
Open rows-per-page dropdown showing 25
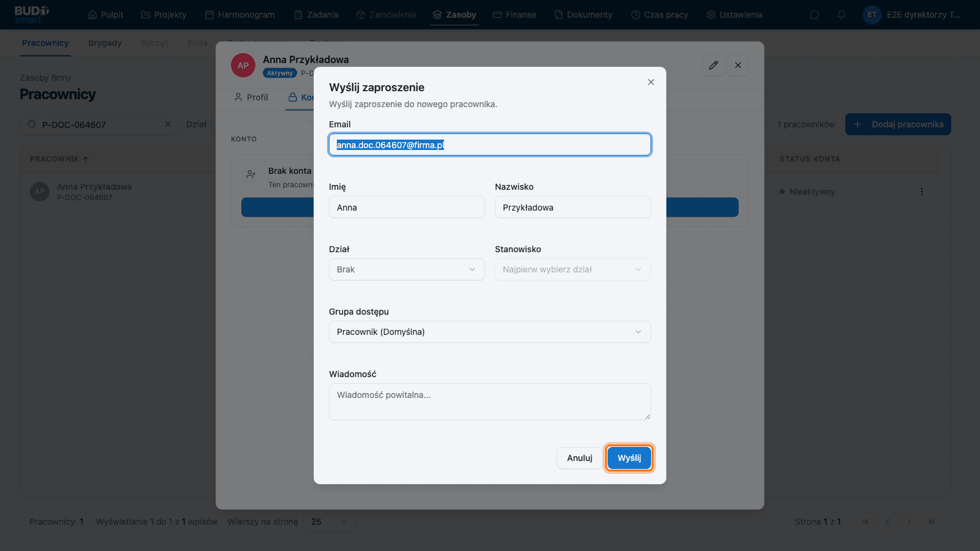click(x=330, y=522)
